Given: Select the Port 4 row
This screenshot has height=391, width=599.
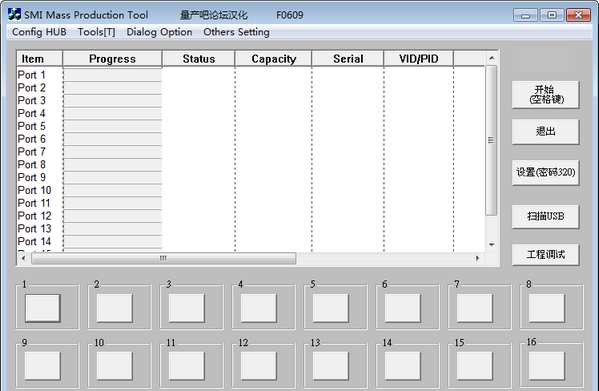Looking at the screenshot, I should coord(251,113).
